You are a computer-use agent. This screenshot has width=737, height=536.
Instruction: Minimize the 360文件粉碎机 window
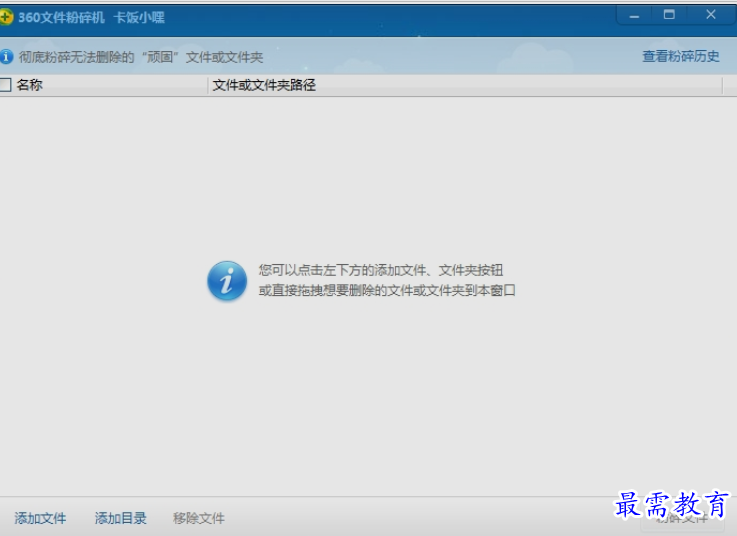tap(634, 16)
